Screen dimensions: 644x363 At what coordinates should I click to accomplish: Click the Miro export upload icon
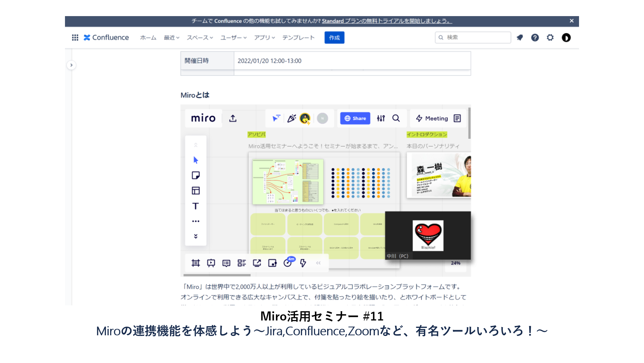233,118
